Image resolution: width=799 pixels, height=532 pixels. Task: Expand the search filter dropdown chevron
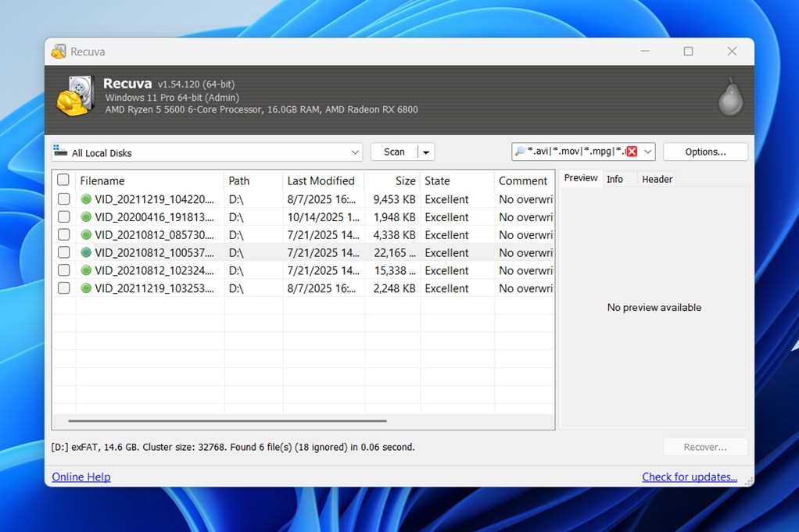(647, 151)
